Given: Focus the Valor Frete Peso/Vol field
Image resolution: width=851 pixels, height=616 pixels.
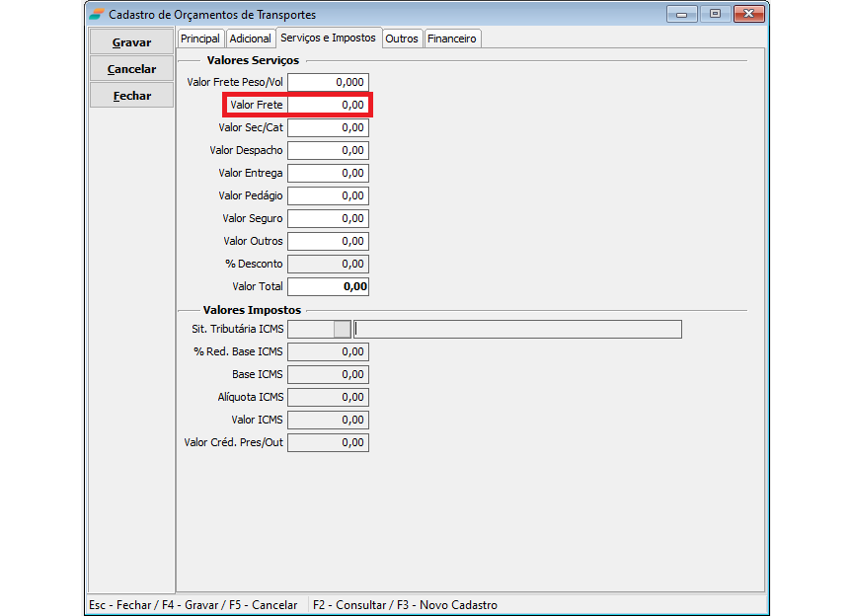Looking at the screenshot, I should (x=328, y=82).
